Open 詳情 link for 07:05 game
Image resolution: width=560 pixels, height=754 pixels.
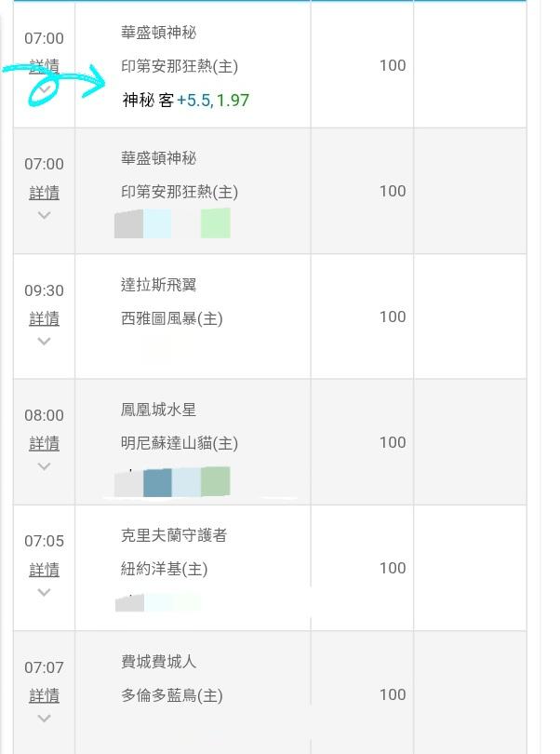coord(45,570)
